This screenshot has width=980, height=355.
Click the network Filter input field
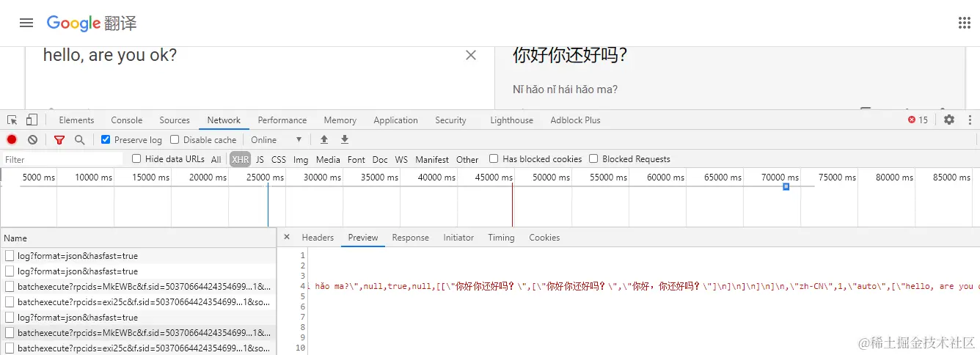coord(62,159)
